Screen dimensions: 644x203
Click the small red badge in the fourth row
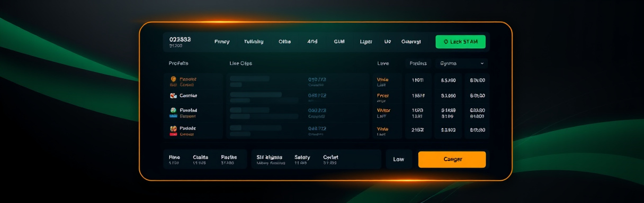[173, 134]
